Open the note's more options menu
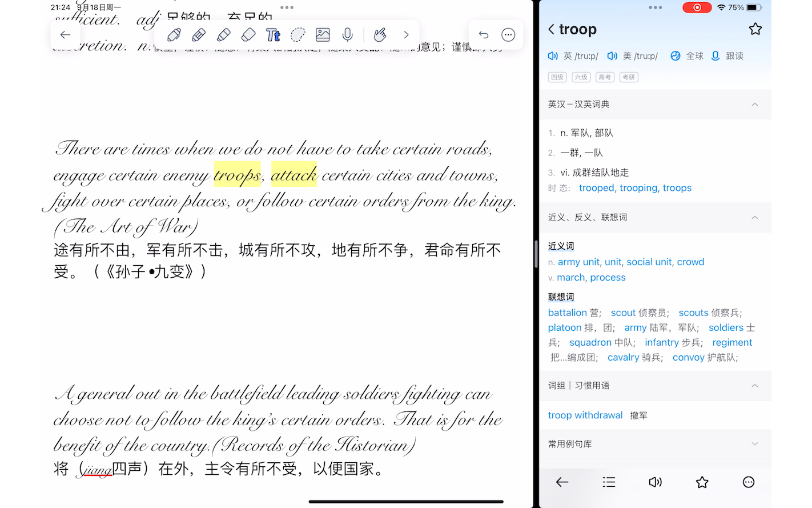 coord(508,35)
